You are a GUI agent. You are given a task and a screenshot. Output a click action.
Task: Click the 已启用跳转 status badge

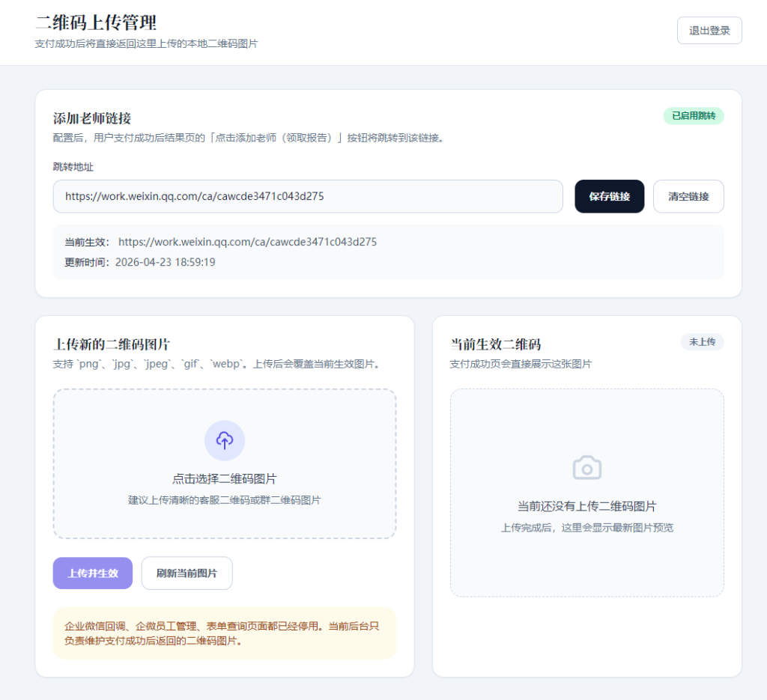pos(693,116)
